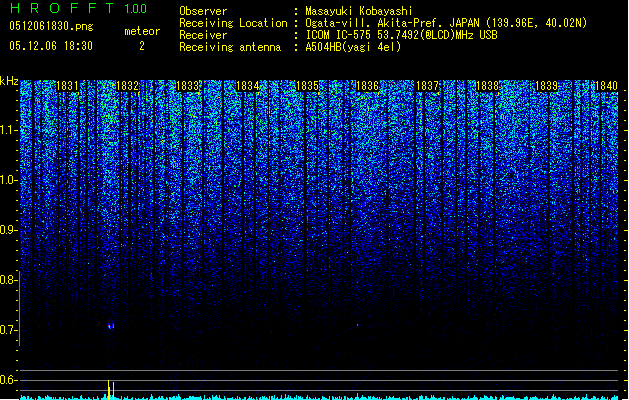
Task: Click the 1832 time marker
Action: point(127,86)
